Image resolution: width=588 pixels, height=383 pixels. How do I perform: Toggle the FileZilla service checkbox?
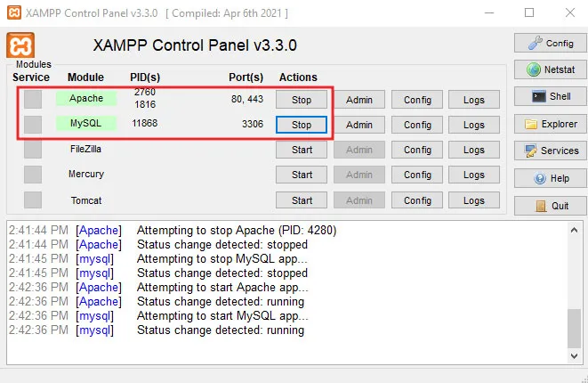point(33,150)
